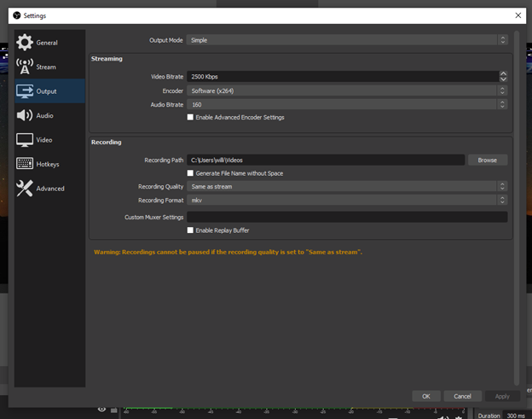Click the Streaming section heading
Screen dimensions: 532x419
107,59
